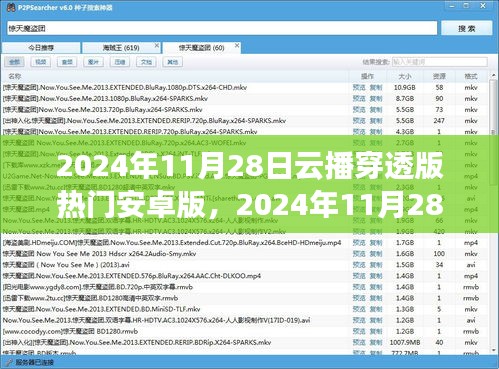Click the resource count 90
This screenshot has height=369, width=499.
click(x=439, y=99)
